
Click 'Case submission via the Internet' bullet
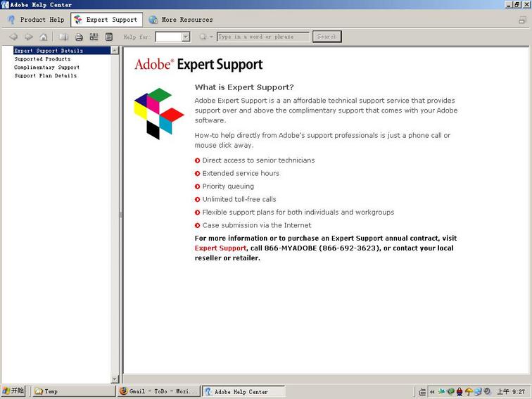pos(257,225)
